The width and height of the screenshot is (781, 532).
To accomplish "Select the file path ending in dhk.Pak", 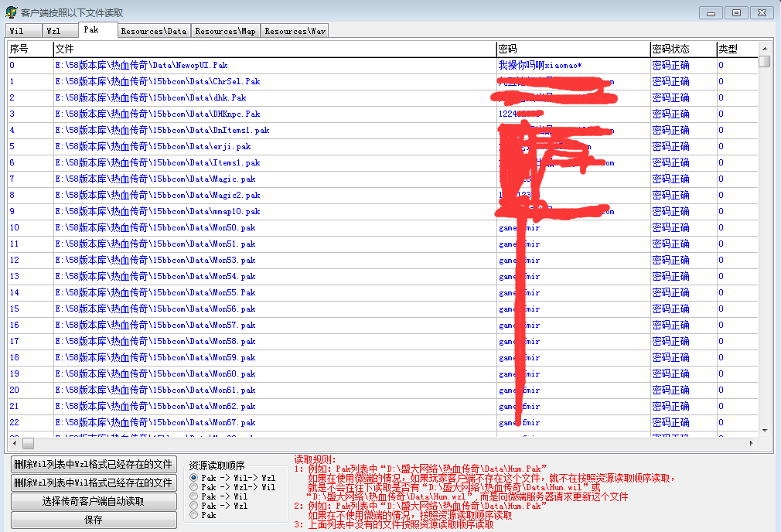I will 151,97.
